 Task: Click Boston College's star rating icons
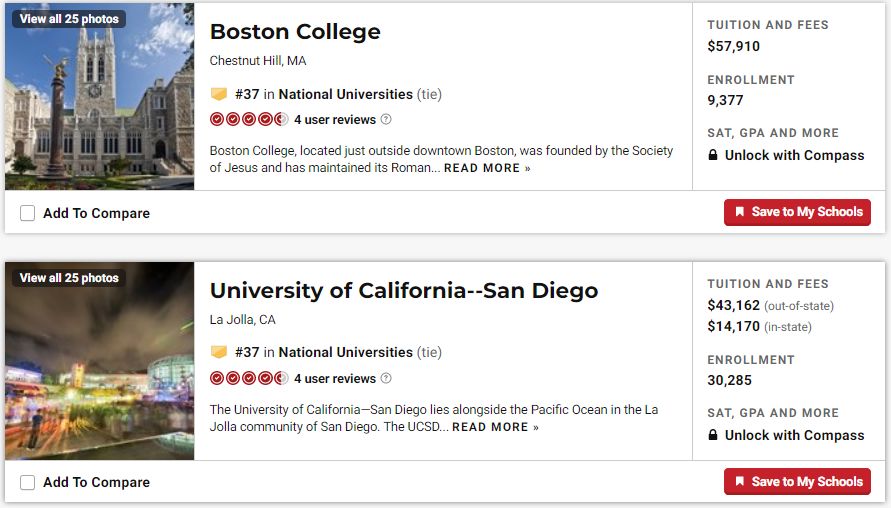pyautogui.click(x=249, y=120)
